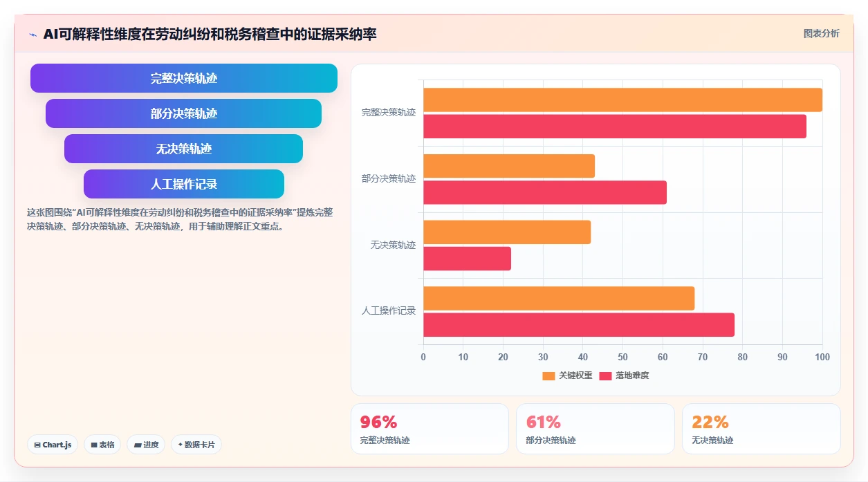Click the orange bar for 完整决策轨迹
The image size is (868, 482).
(622, 100)
